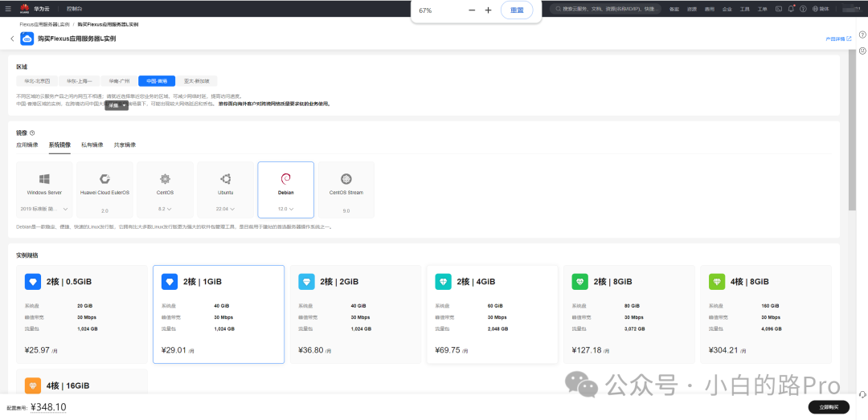Click the 华为云 brand text
868x420 pixels.
click(x=42, y=9)
